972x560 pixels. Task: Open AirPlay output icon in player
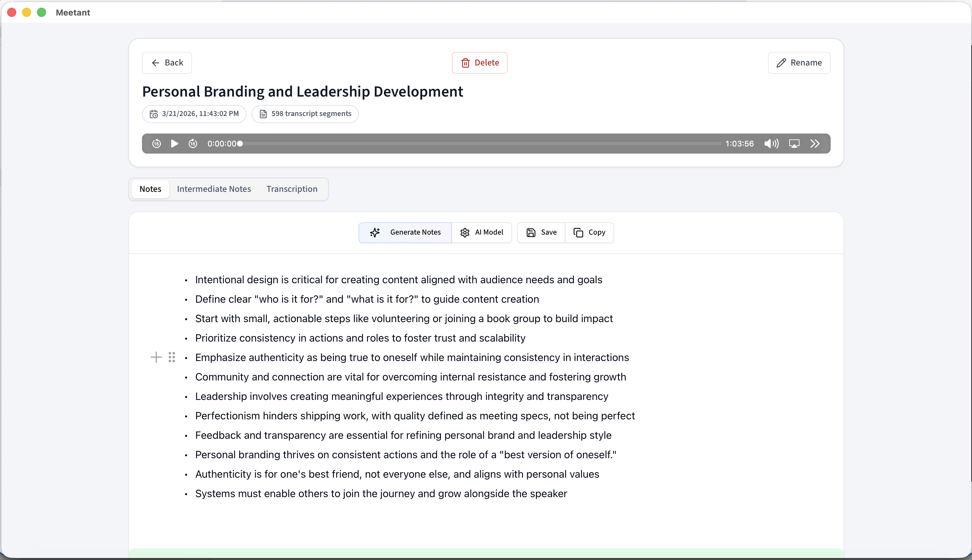point(794,144)
